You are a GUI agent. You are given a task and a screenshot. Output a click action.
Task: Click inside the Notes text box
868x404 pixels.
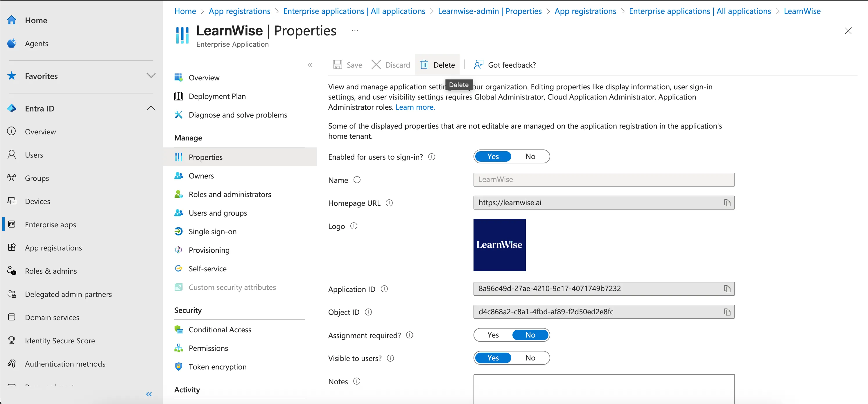(604, 389)
